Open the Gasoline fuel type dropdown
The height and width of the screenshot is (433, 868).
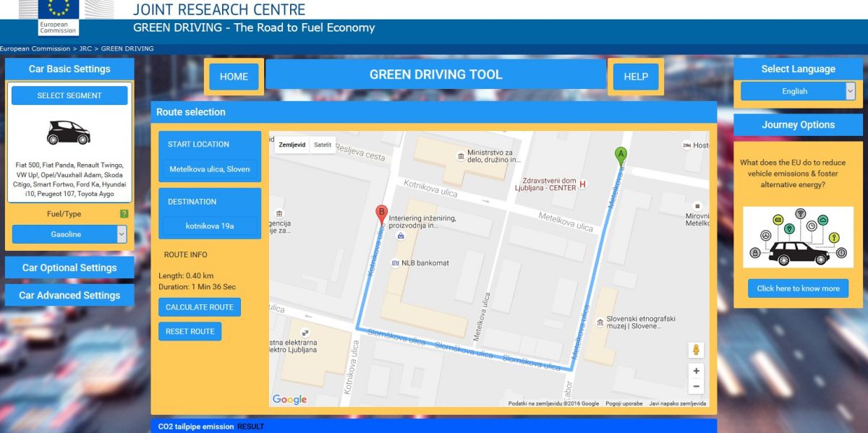click(69, 234)
